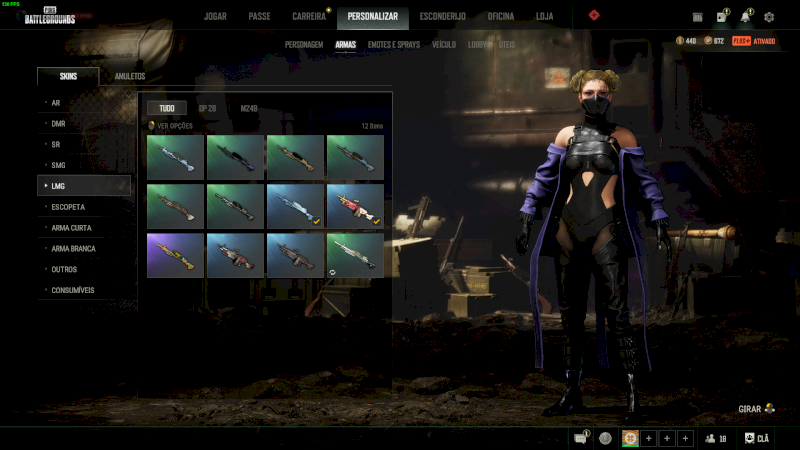Image resolution: width=800 pixels, height=450 pixels.
Task: Switch to EMOTES E SPRAYS sub-tab
Action: coord(394,45)
